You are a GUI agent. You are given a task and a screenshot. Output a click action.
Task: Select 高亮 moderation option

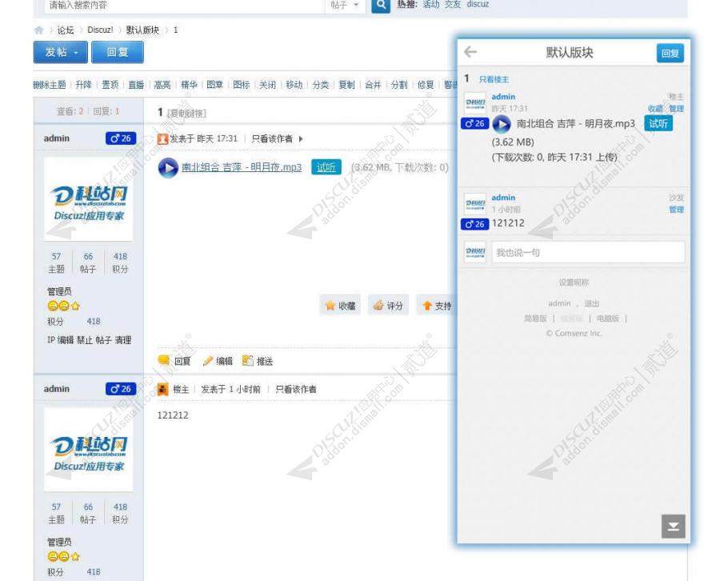tap(162, 85)
